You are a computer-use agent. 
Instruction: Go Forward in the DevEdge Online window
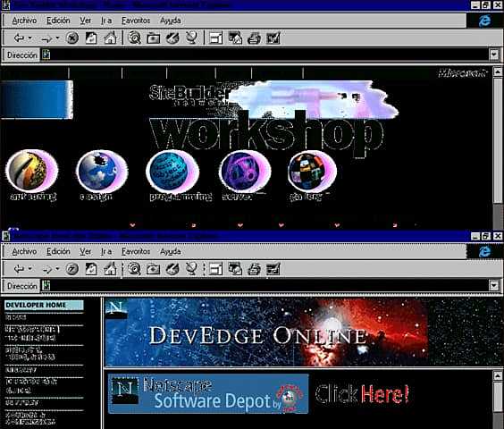[46, 270]
